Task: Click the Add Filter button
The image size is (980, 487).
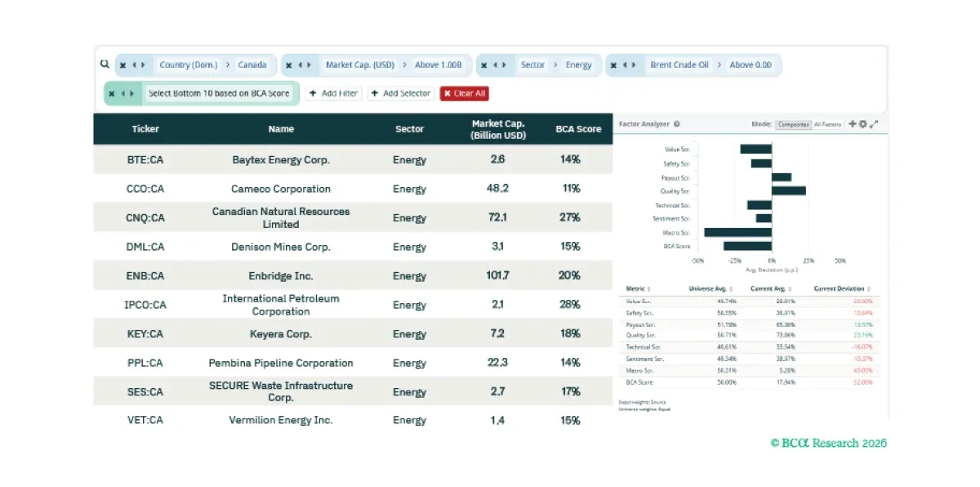Action: (334, 93)
